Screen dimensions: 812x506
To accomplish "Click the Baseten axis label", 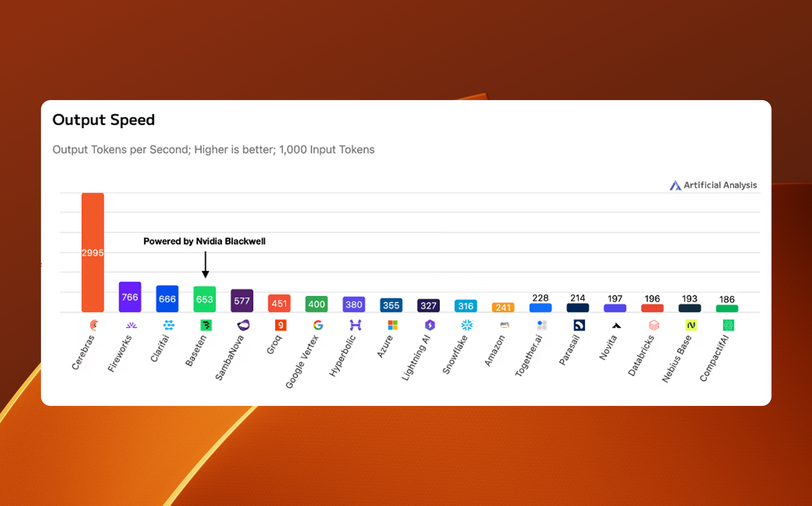I will [196, 350].
